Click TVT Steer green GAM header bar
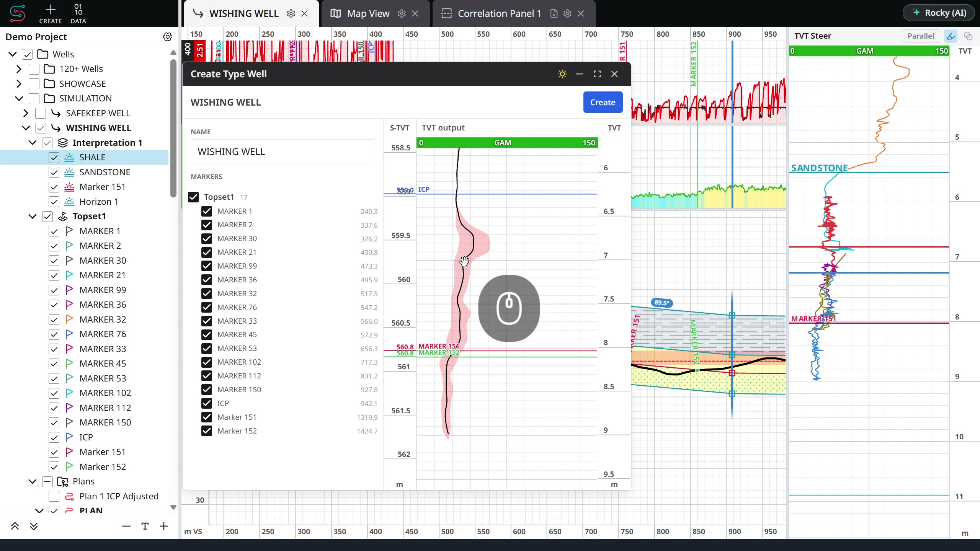980x551 pixels. point(869,51)
